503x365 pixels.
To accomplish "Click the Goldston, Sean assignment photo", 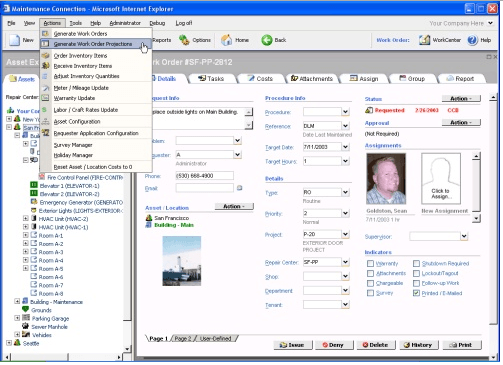I will [386, 178].
